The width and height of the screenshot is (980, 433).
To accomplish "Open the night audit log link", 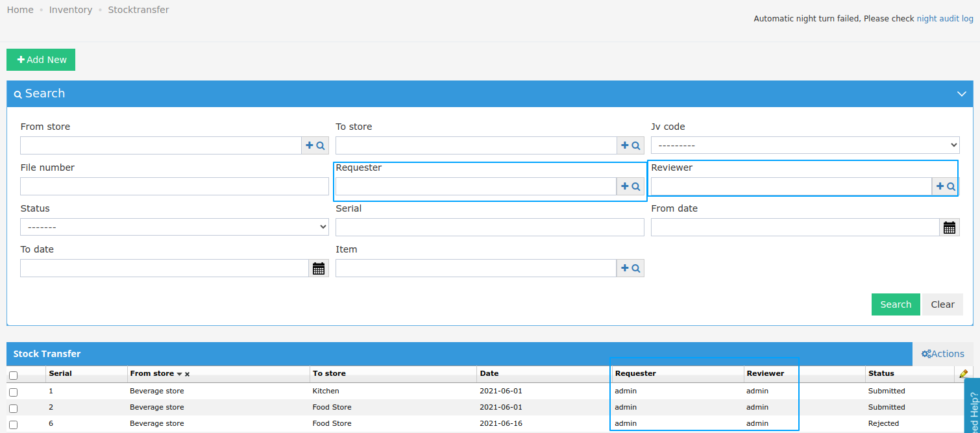I will 945,19.
